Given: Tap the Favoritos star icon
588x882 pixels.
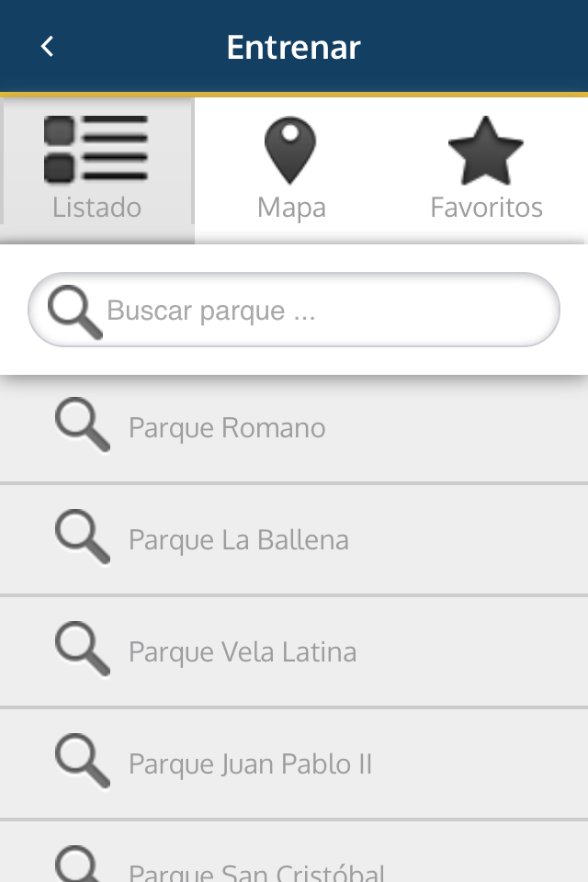Looking at the screenshot, I should (486, 150).
